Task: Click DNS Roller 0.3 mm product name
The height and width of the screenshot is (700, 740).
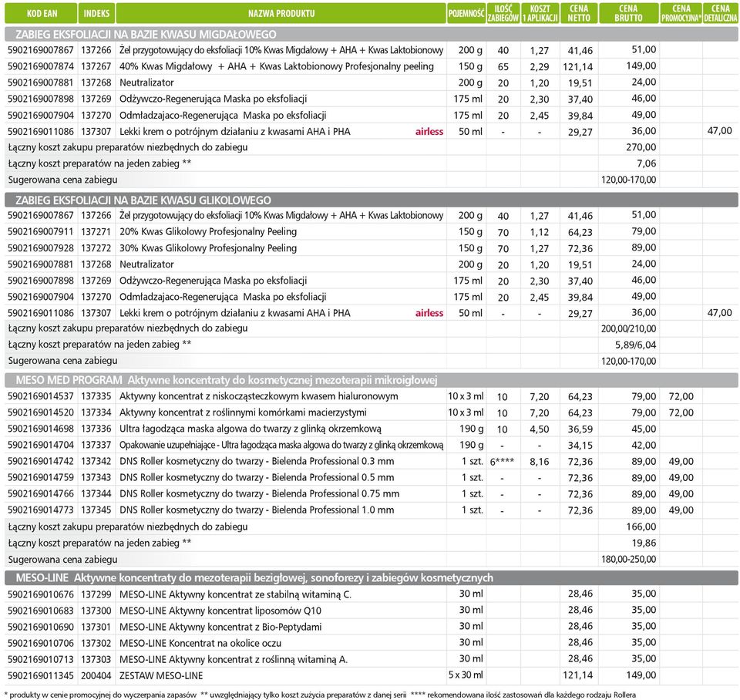Action: pos(257,461)
